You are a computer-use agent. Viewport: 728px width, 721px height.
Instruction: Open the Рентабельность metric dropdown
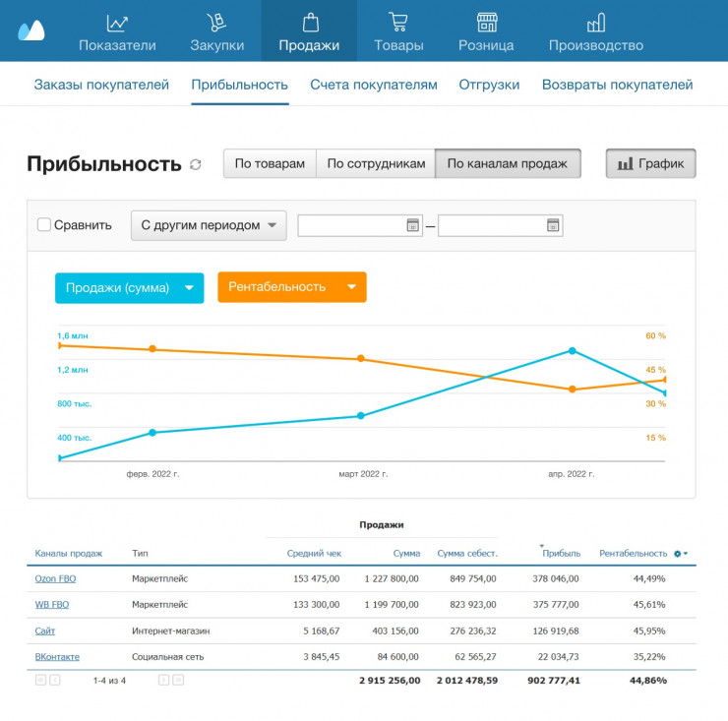point(291,287)
